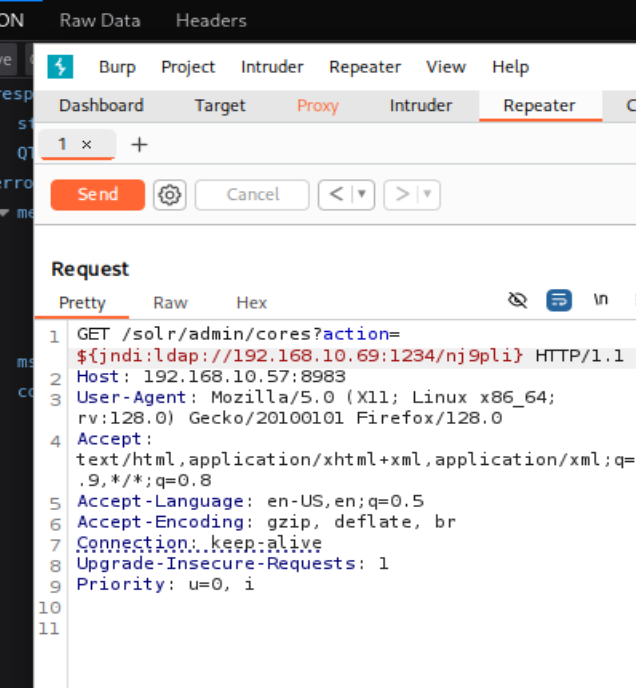636x688 pixels.
Task: Click 'Gecko/20100101 Firefox/128.0' text
Action: point(345,418)
